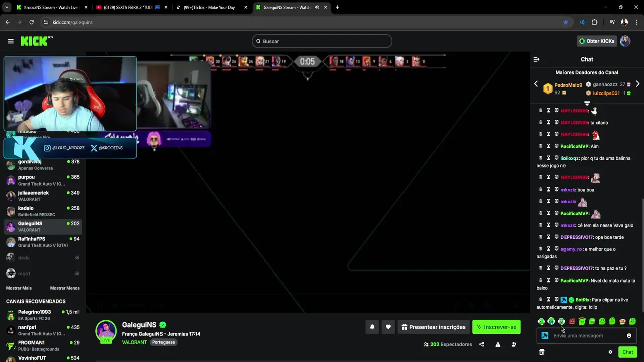Image resolution: width=644 pixels, height=362 pixels.
Task: Open the Chrome extensions puzzle icon
Action: coord(595,22)
